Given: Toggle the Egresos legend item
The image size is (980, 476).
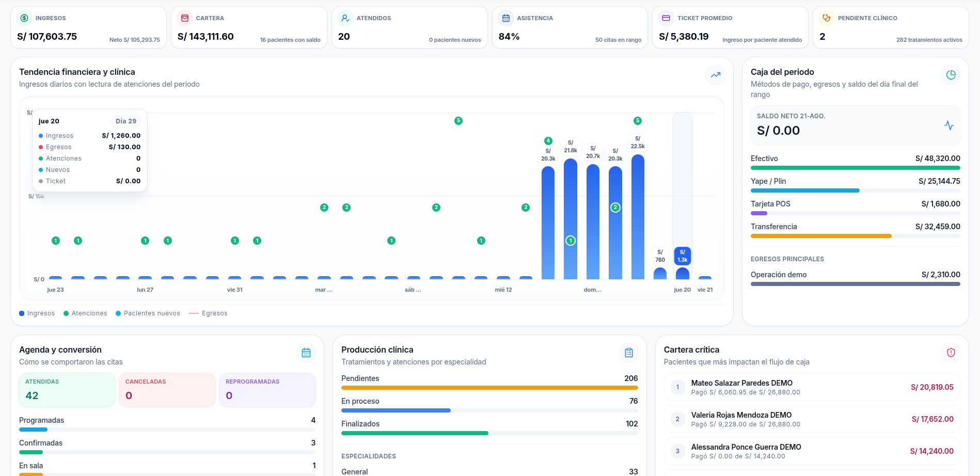Looking at the screenshot, I should pos(208,313).
